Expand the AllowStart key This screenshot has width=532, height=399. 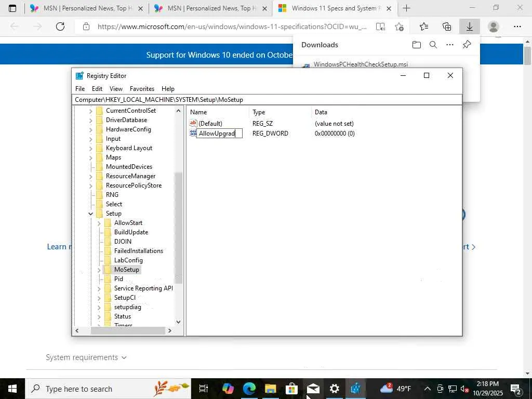tap(99, 223)
